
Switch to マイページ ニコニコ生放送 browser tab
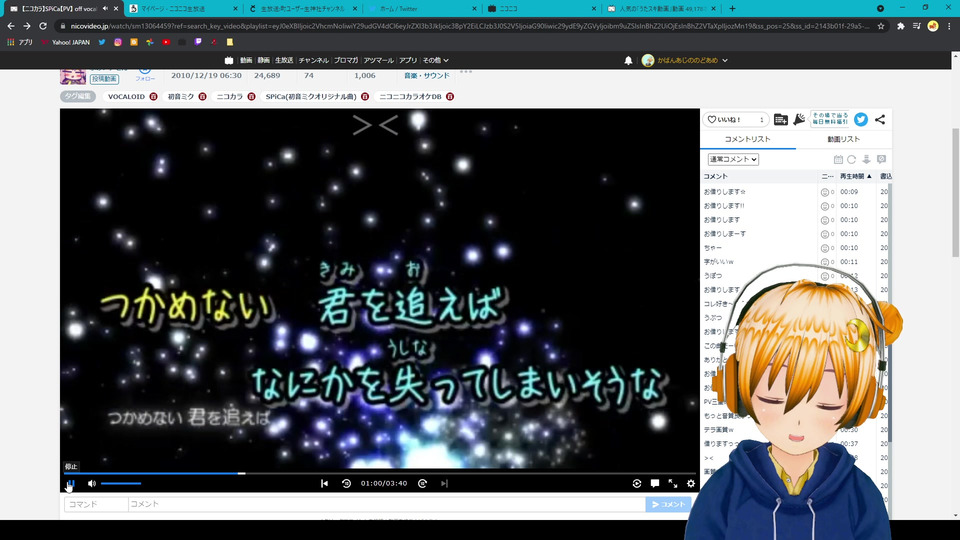182,9
